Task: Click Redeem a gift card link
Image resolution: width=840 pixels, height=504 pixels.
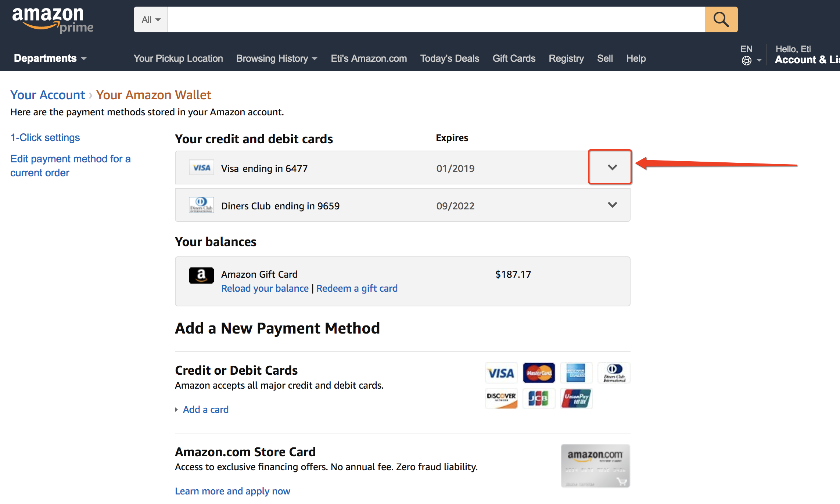Action: 357,288
